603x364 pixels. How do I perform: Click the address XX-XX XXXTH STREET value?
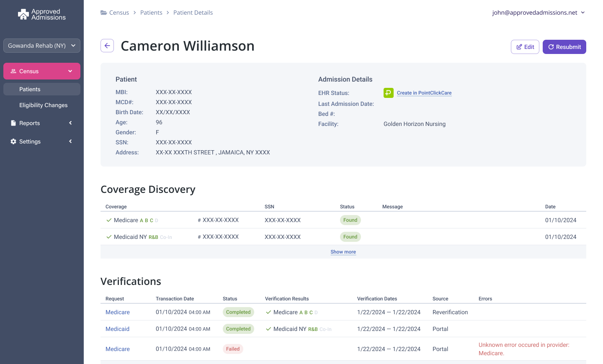coord(213,152)
